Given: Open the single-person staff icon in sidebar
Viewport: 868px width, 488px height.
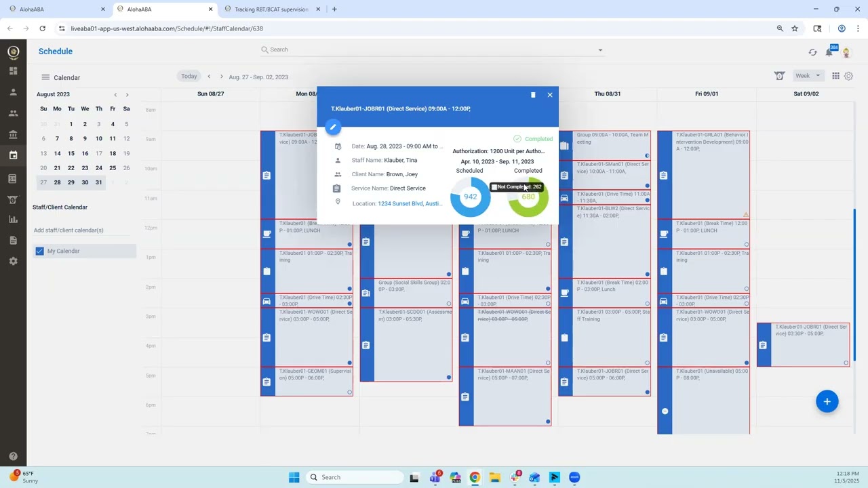Looking at the screenshot, I should [13, 92].
